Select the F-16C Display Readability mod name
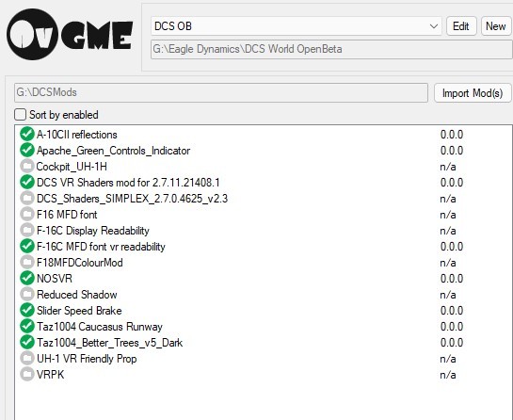Screen dimensions: 513x420 click(93, 231)
